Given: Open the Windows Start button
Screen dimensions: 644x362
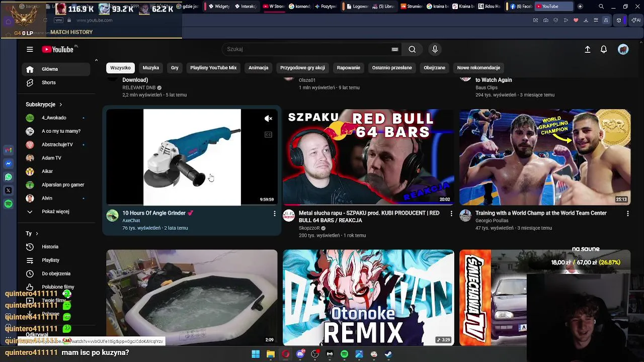Looking at the screenshot, I should coord(256,354).
